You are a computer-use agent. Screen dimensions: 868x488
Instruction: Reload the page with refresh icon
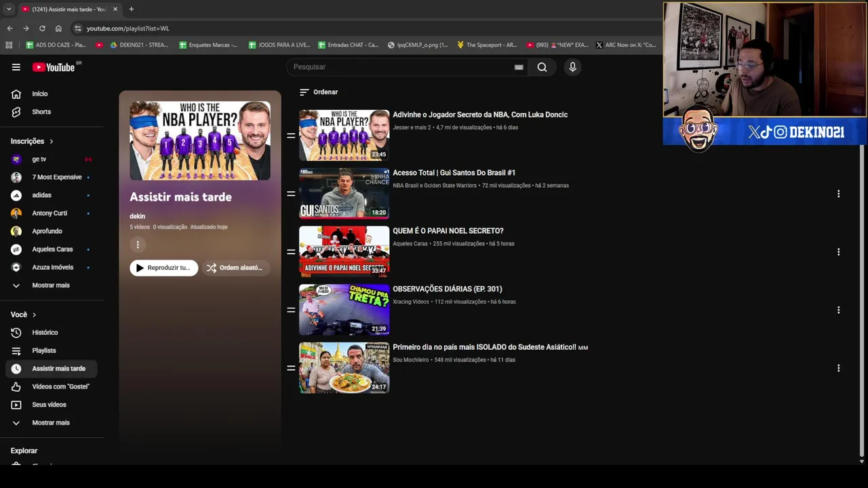click(42, 28)
